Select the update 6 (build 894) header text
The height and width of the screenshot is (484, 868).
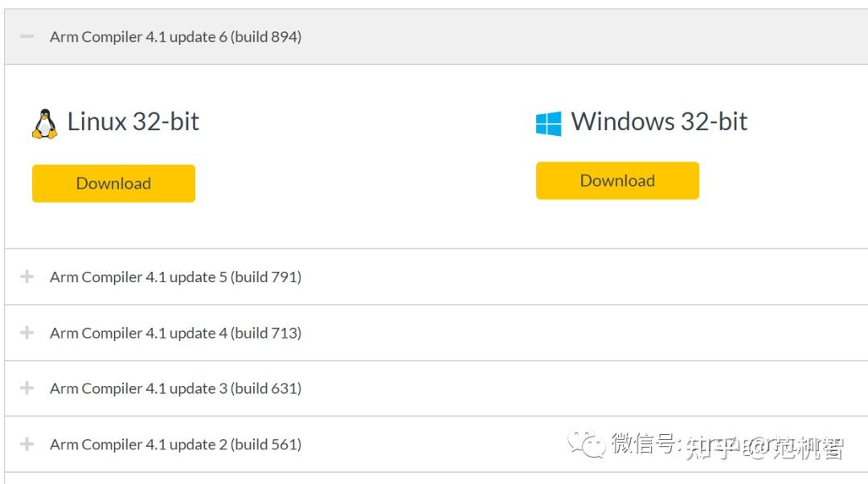click(x=175, y=37)
